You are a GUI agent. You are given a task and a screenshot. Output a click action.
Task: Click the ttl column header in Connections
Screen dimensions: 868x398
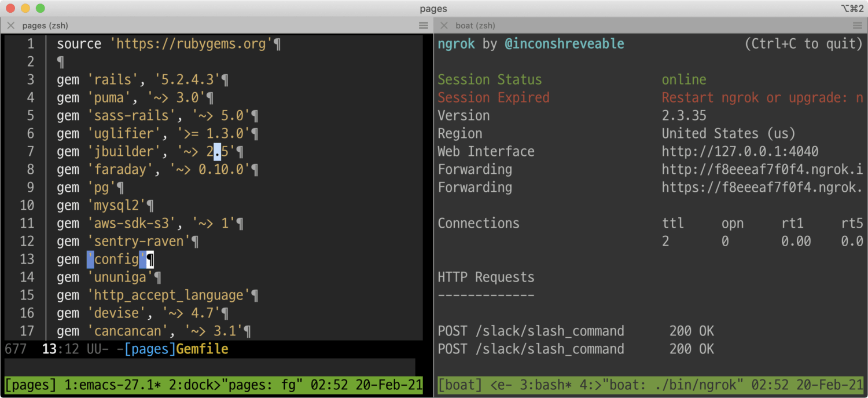tap(673, 224)
